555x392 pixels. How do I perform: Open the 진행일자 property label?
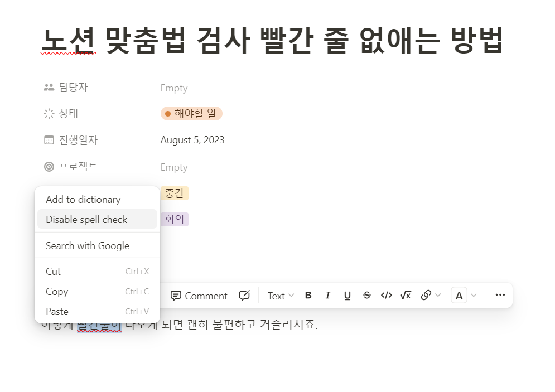(78, 140)
